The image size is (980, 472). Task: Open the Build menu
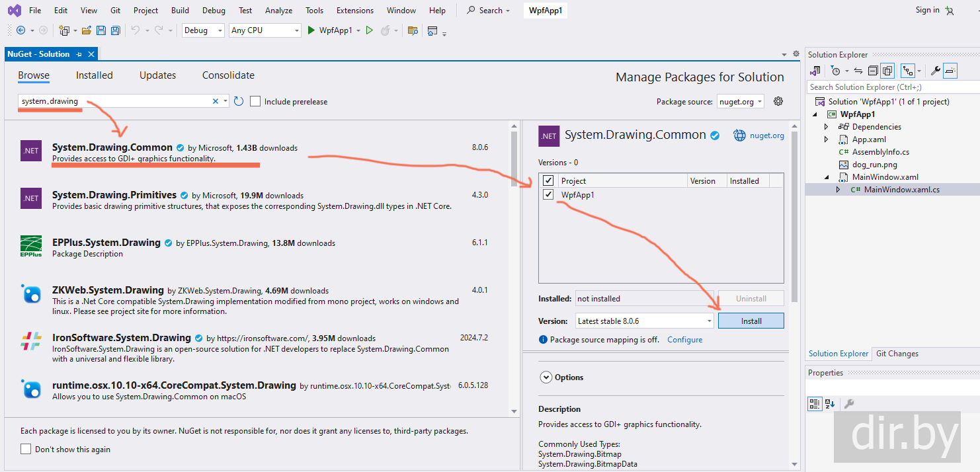tap(180, 11)
